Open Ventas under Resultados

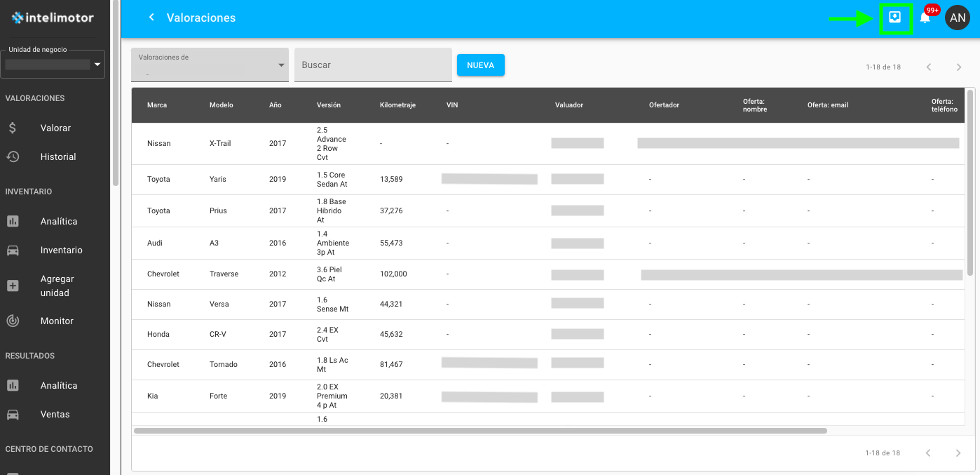click(x=55, y=414)
